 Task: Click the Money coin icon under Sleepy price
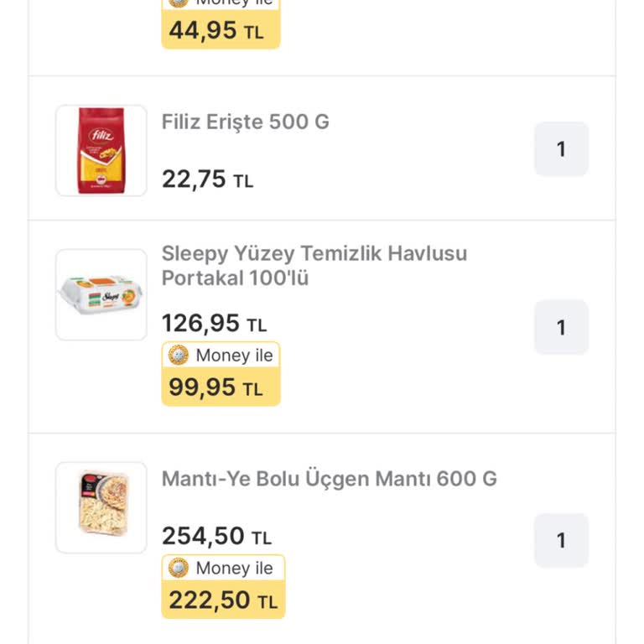(179, 356)
